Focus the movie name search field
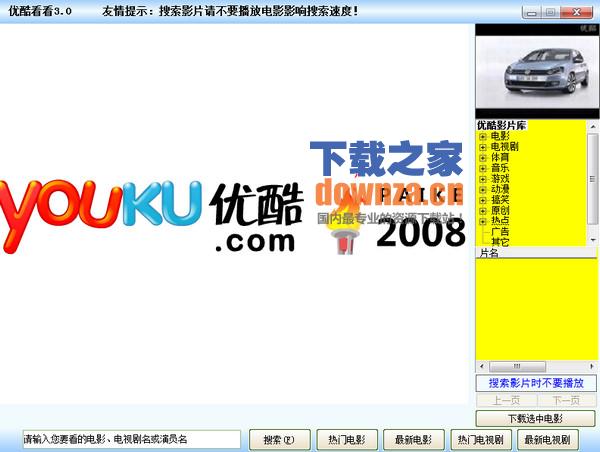 click(132, 439)
